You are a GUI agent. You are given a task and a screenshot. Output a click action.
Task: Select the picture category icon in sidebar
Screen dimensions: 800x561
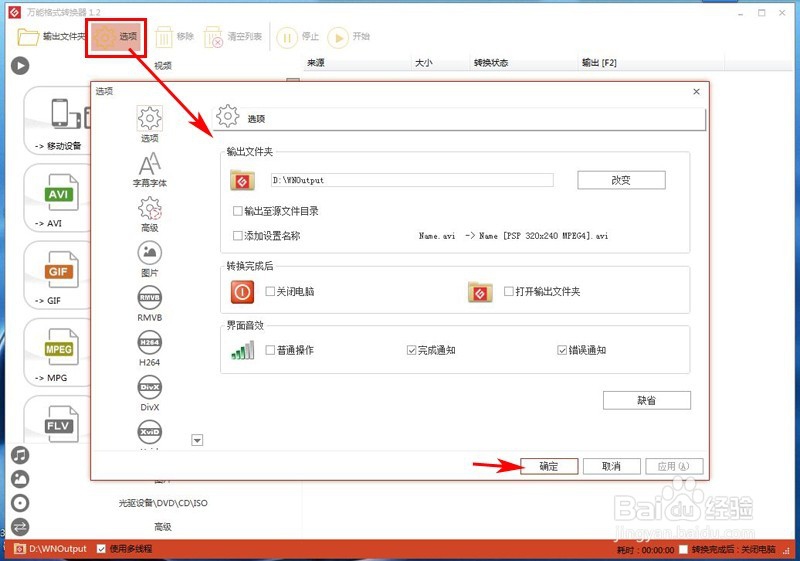click(x=20, y=479)
